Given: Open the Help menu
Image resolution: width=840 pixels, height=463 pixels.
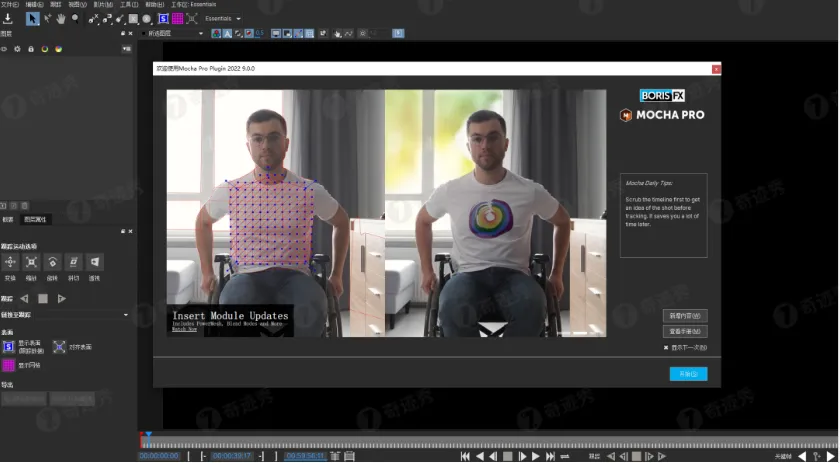Looking at the screenshot, I should pos(155,4).
